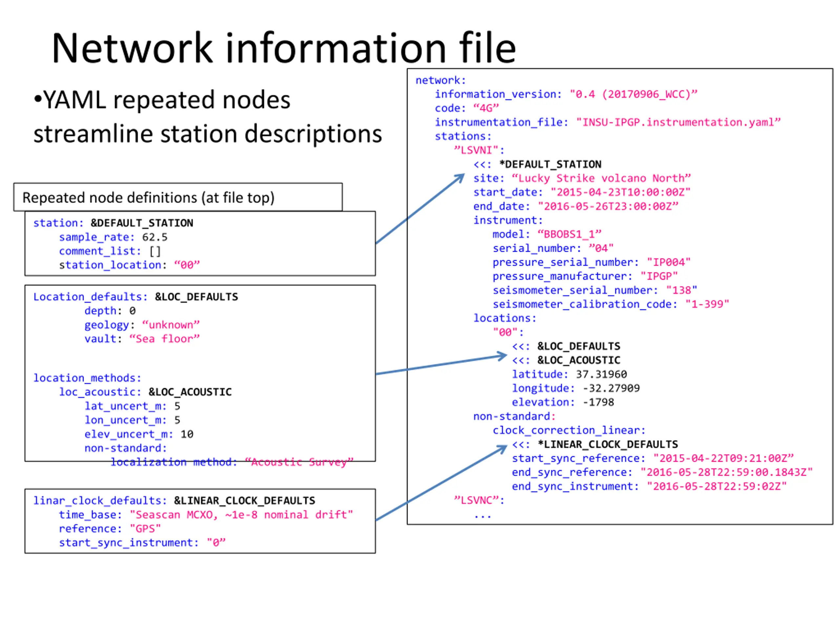Click the "latitude: 37.31960" line
Image resolution: width=840 pixels, height=630 pixels.
[x=570, y=374]
